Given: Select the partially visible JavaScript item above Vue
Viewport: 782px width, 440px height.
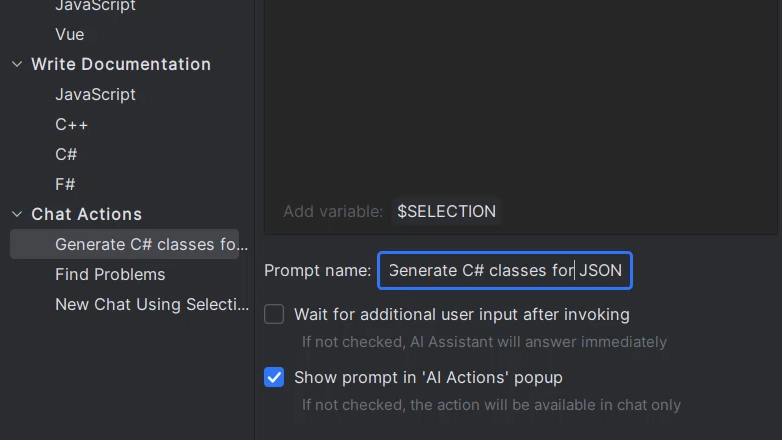Looking at the screenshot, I should [x=95, y=6].
